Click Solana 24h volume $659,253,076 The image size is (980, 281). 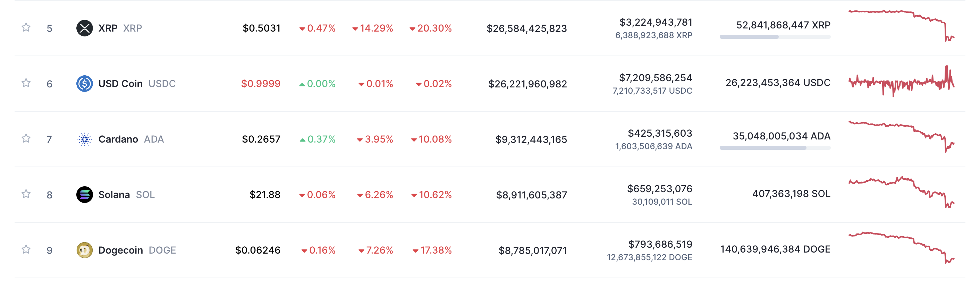659,189
